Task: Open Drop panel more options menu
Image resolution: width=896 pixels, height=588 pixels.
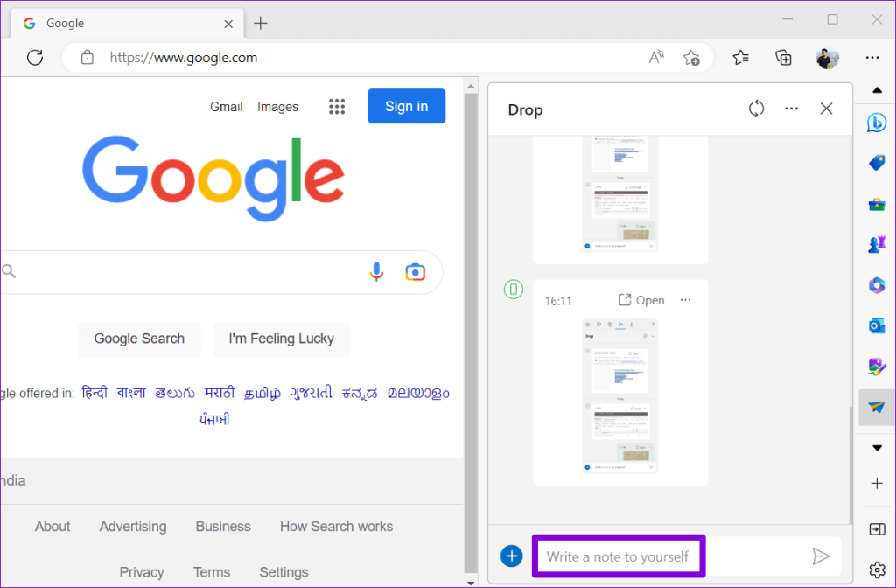Action: pyautogui.click(x=791, y=108)
